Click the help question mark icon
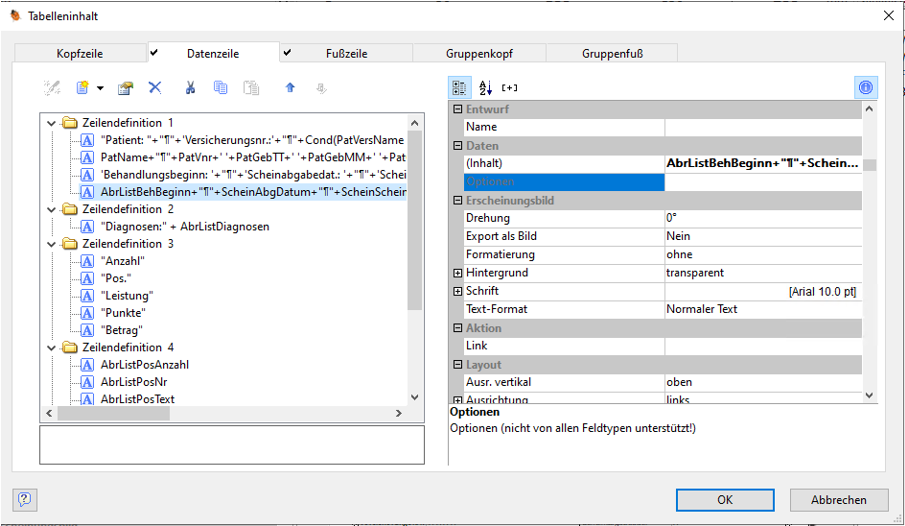Viewport: 905px width, 526px height. pos(25,499)
